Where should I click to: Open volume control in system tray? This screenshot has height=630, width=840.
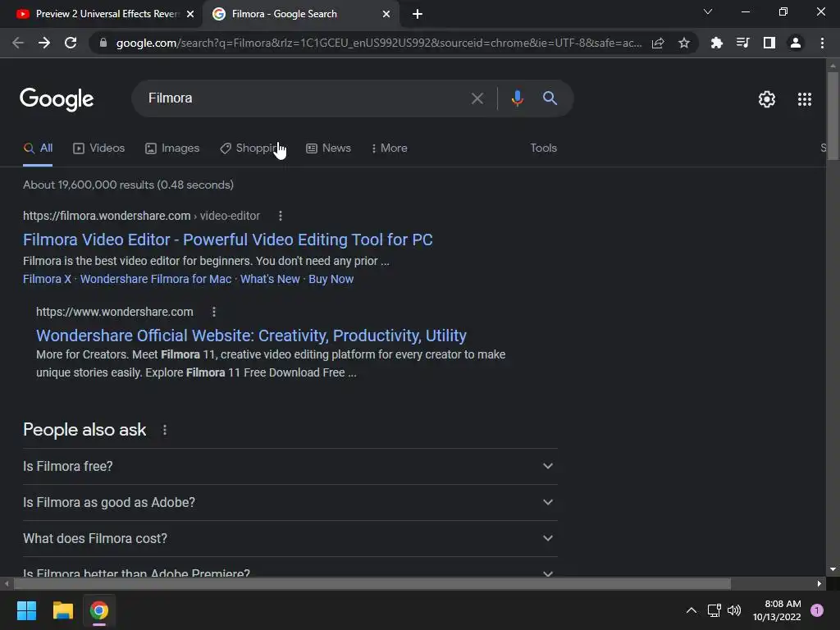coord(734,610)
